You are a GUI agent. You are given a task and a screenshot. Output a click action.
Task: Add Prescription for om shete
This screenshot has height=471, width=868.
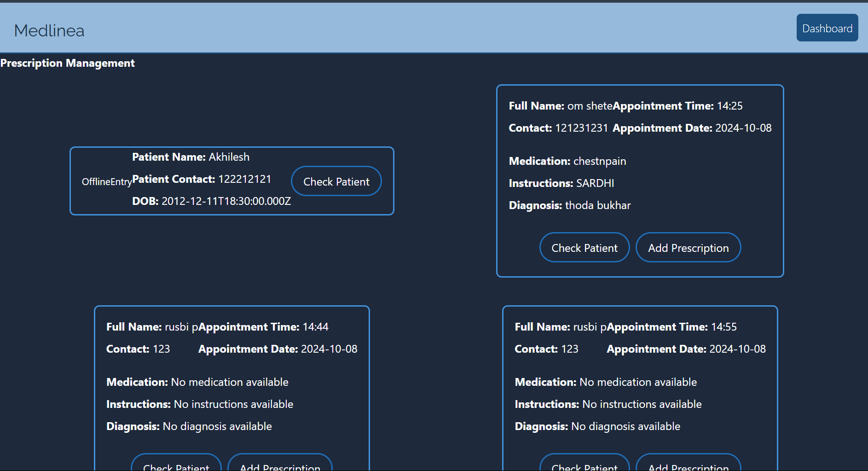click(x=689, y=248)
